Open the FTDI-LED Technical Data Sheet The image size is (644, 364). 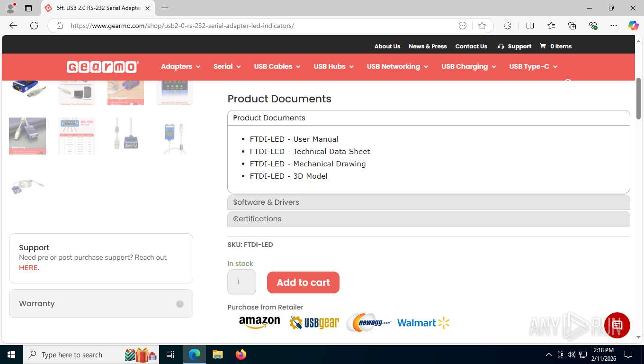[310, 152]
